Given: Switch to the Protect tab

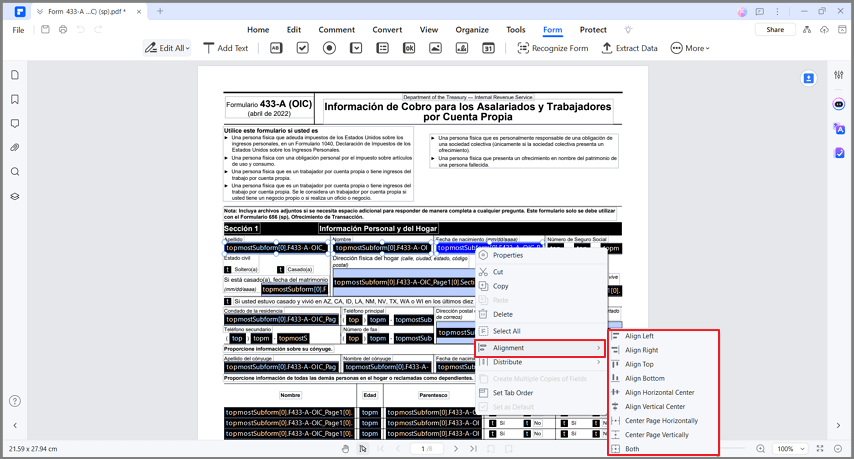Looking at the screenshot, I should (x=593, y=30).
